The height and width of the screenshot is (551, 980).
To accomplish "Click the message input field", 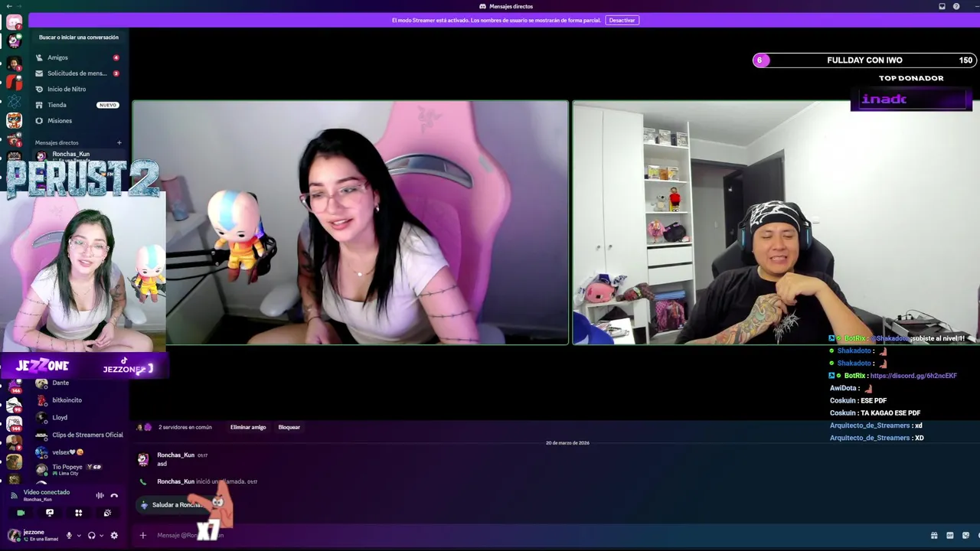I will [x=536, y=535].
